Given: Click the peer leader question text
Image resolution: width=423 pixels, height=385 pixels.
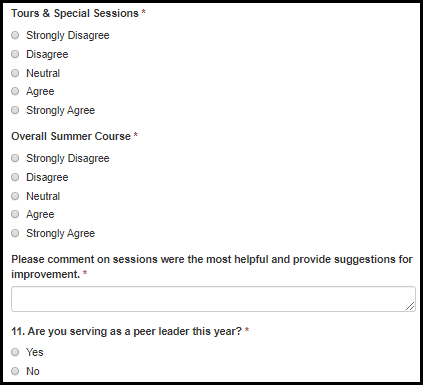Looking at the screenshot, I should (126, 331).
